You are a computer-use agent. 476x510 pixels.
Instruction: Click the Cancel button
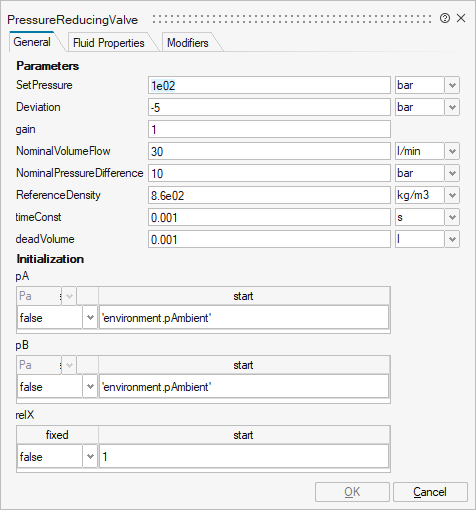[430, 492]
